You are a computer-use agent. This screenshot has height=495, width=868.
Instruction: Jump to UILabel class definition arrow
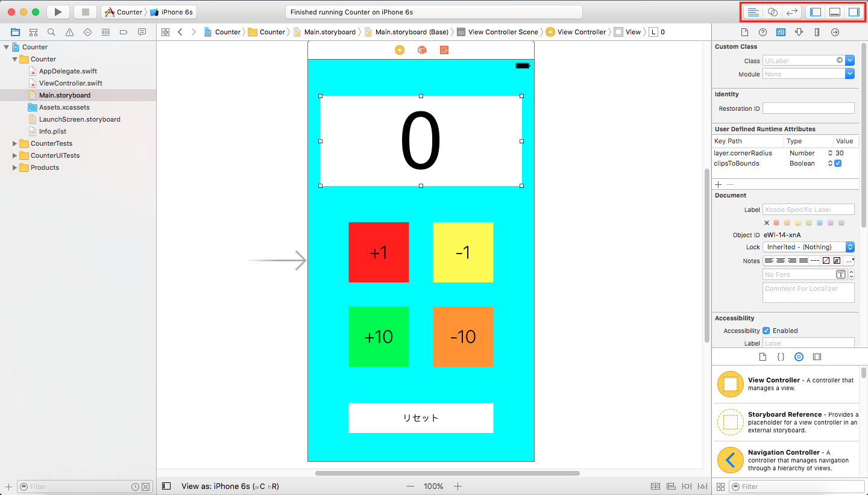coord(839,60)
